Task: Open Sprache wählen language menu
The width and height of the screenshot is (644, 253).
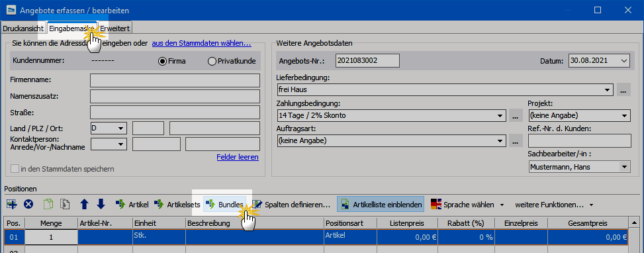Action: [467, 204]
